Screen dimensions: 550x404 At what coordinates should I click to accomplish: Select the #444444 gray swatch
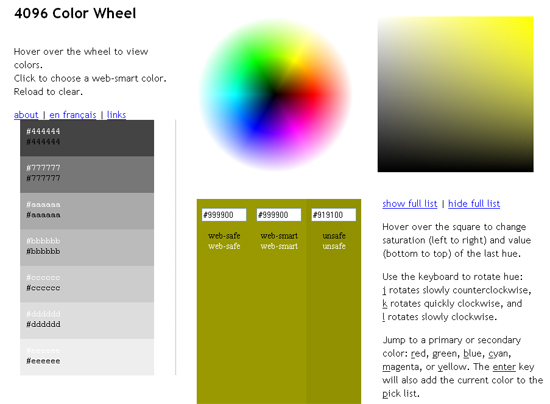[87, 138]
